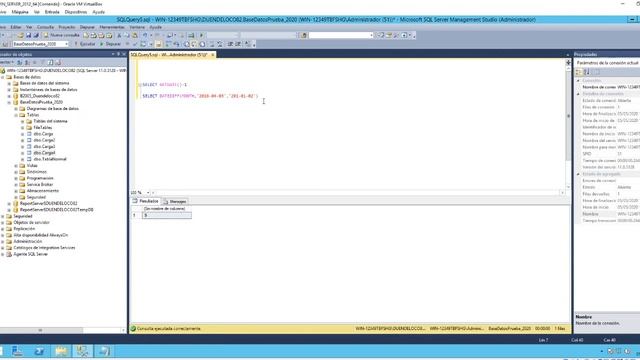The width and height of the screenshot is (640, 360).
Task: Switch to the Mensajes tab
Action: click(175, 201)
